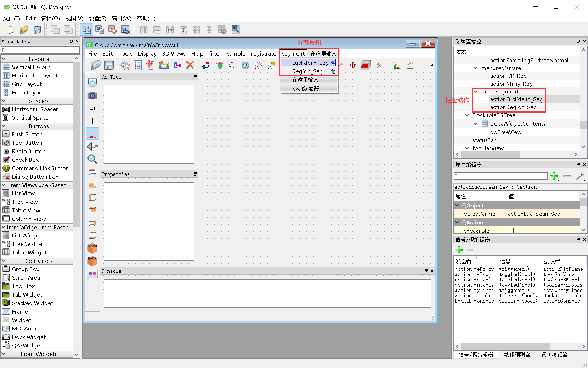Apply the Lay Out in Grid icon

pyautogui.click(x=196, y=30)
